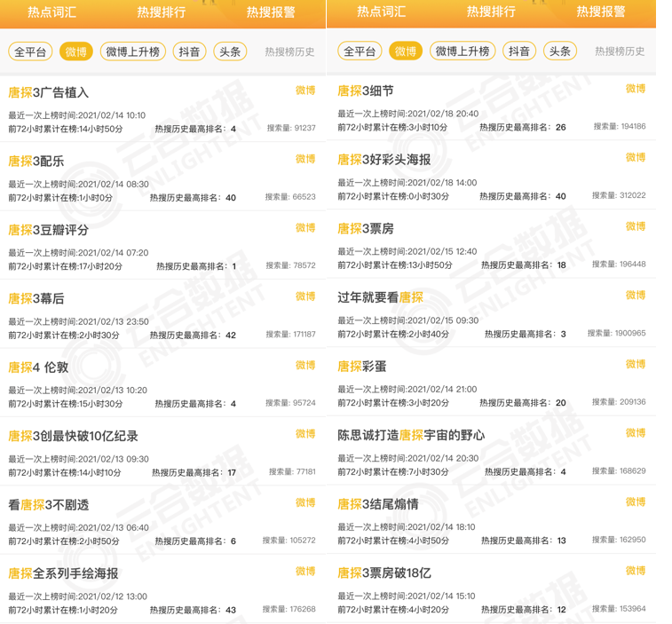This screenshot has height=624, width=672.
Task: Select search volume 搜索量: 91237
Action: [291, 128]
